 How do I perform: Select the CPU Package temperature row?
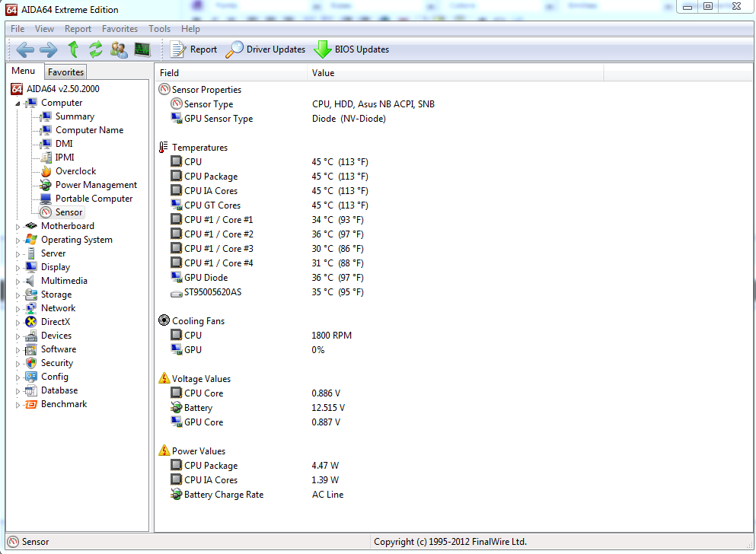(x=269, y=177)
